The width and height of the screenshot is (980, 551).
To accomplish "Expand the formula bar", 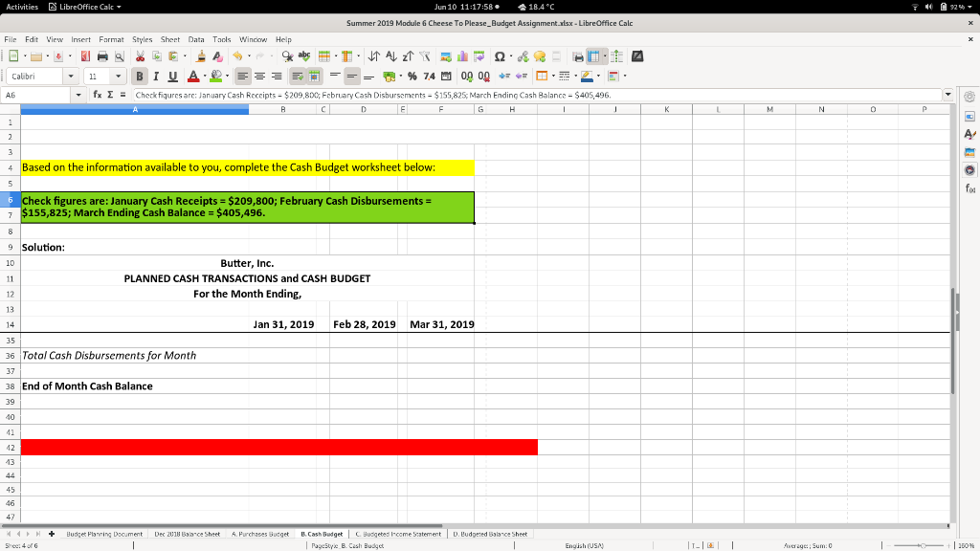I will (x=948, y=95).
